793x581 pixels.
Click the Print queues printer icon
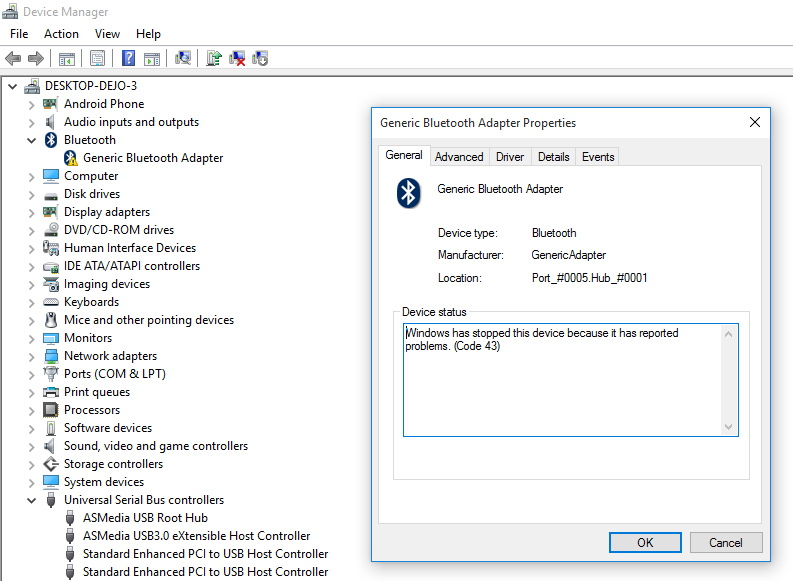pos(51,392)
